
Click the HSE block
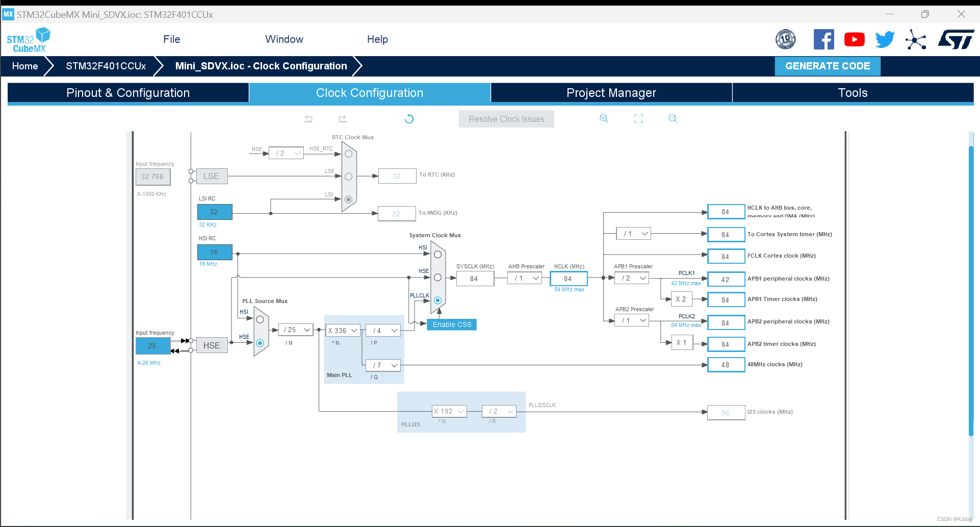click(x=212, y=345)
